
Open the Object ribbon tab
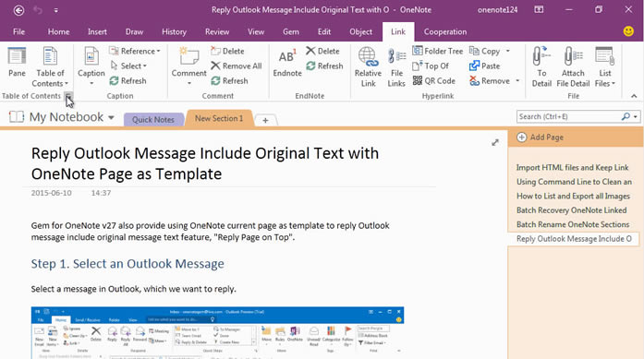(360, 31)
